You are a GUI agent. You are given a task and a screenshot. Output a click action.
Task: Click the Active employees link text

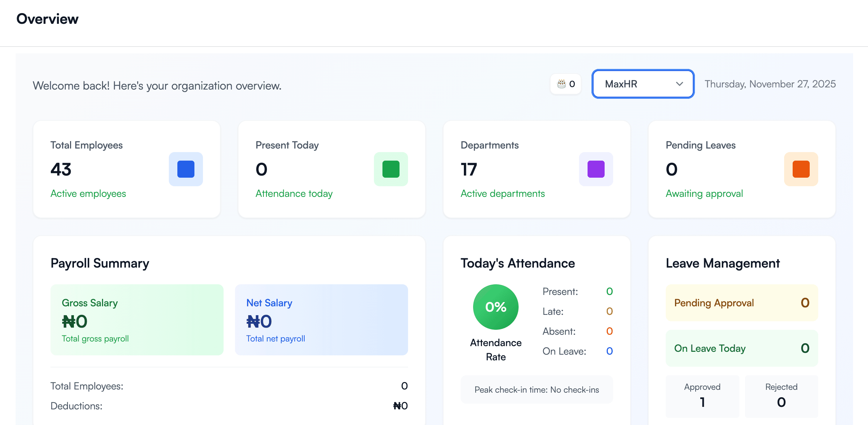pos(88,194)
